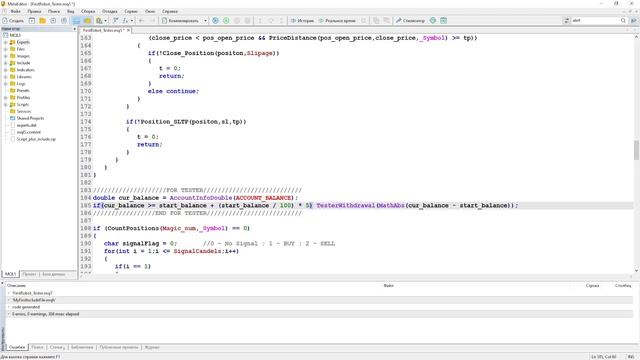Click the magnifier search icon

tap(623, 20)
